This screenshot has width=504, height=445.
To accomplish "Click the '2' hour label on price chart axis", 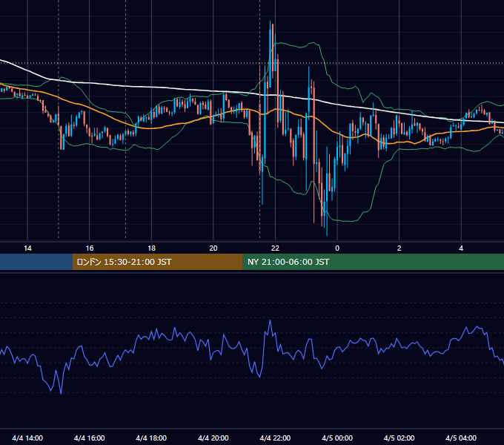I will point(399,248).
